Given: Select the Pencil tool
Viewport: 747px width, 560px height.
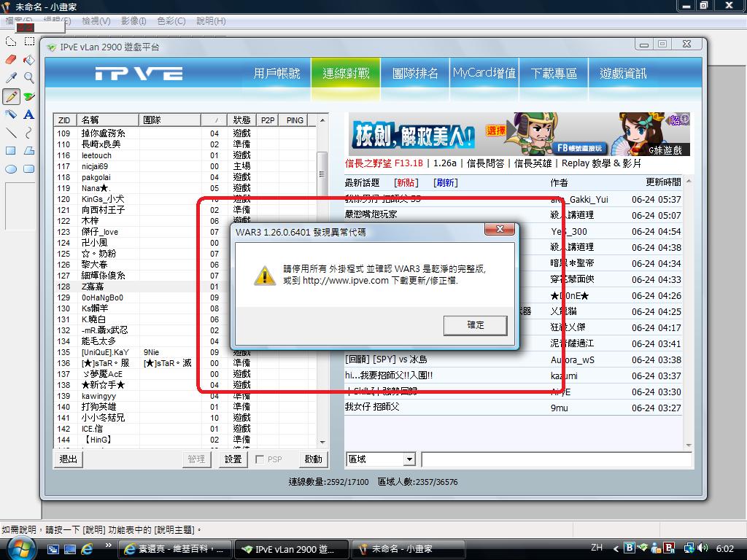Looking at the screenshot, I should [11, 96].
